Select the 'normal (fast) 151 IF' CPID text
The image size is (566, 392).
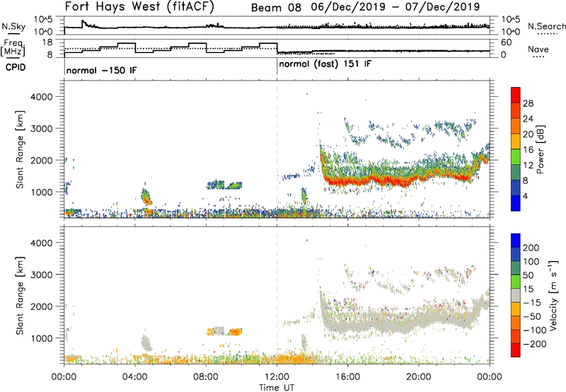pos(325,64)
